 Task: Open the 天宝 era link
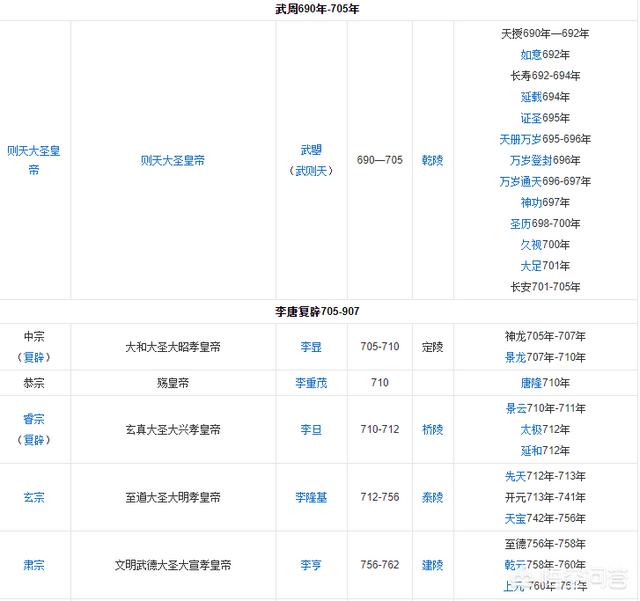[515, 519]
